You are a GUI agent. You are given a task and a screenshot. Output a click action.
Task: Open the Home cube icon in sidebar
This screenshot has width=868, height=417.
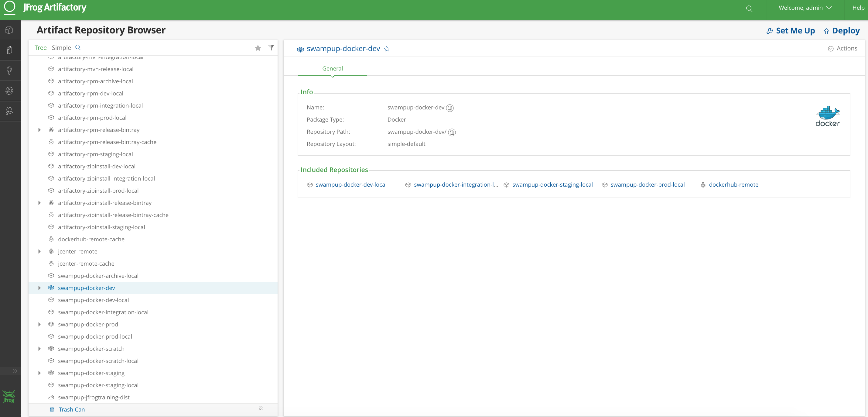pos(9,30)
